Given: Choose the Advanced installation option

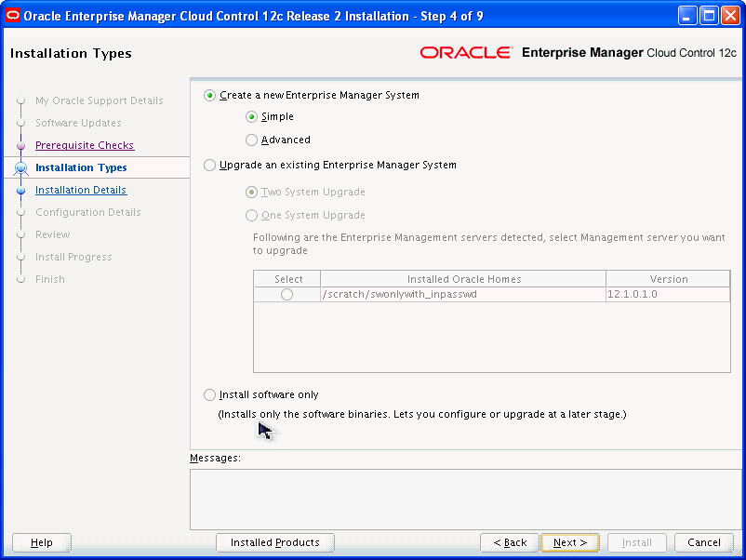Looking at the screenshot, I should click(251, 140).
